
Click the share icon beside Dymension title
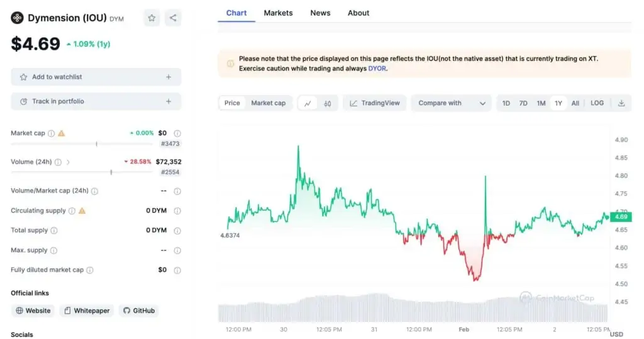(173, 18)
